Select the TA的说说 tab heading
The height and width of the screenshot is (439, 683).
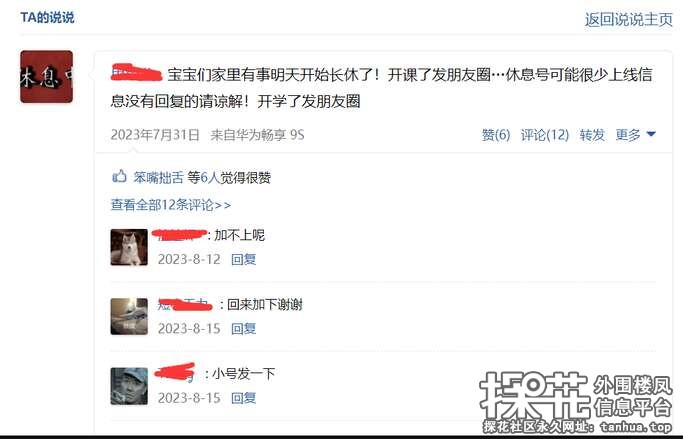47,17
